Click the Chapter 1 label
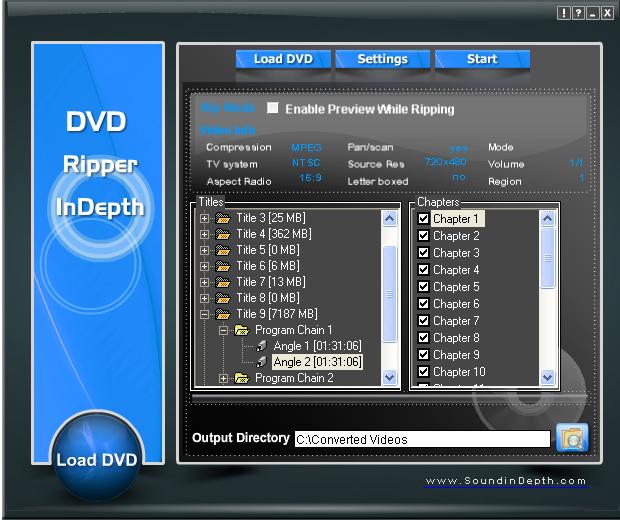 [456, 219]
